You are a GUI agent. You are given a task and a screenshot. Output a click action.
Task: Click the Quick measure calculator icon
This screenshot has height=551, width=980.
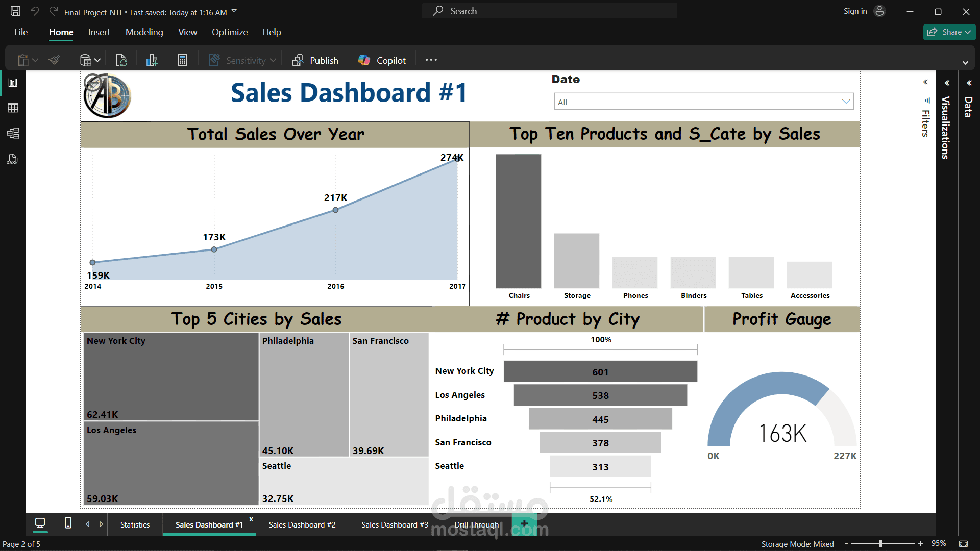(182, 60)
